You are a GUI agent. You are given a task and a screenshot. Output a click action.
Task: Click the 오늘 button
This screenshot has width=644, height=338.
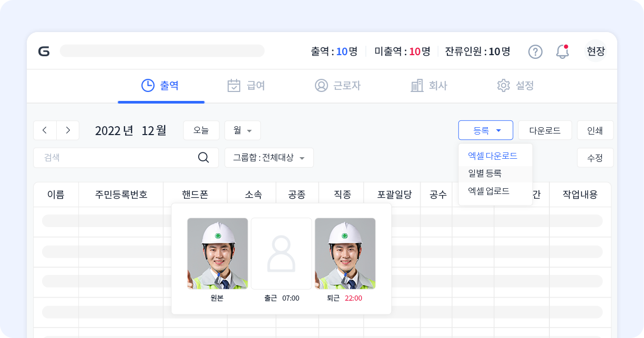coord(201,130)
